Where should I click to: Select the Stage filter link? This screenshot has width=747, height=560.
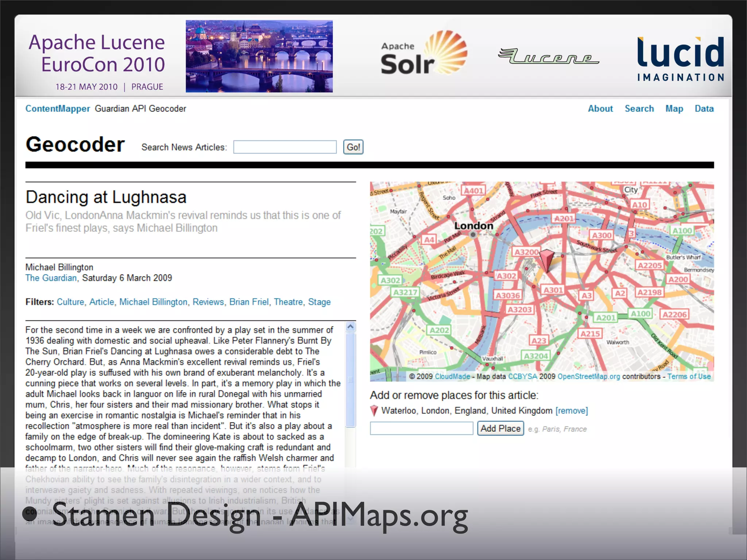[x=319, y=302]
